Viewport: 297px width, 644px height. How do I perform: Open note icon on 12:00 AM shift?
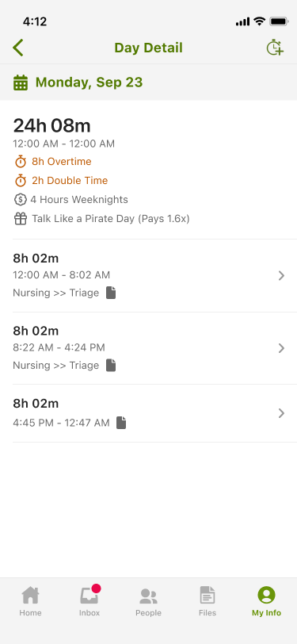pos(111,293)
